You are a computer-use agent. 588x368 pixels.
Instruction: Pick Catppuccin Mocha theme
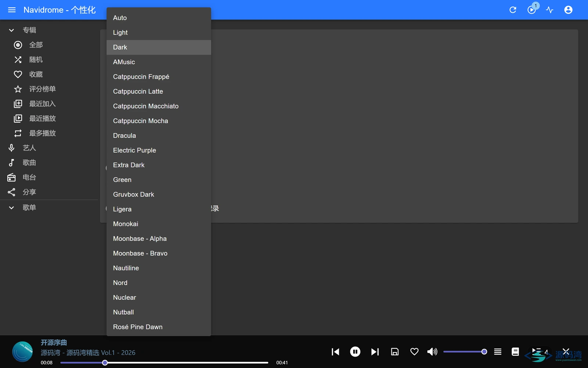(159, 121)
